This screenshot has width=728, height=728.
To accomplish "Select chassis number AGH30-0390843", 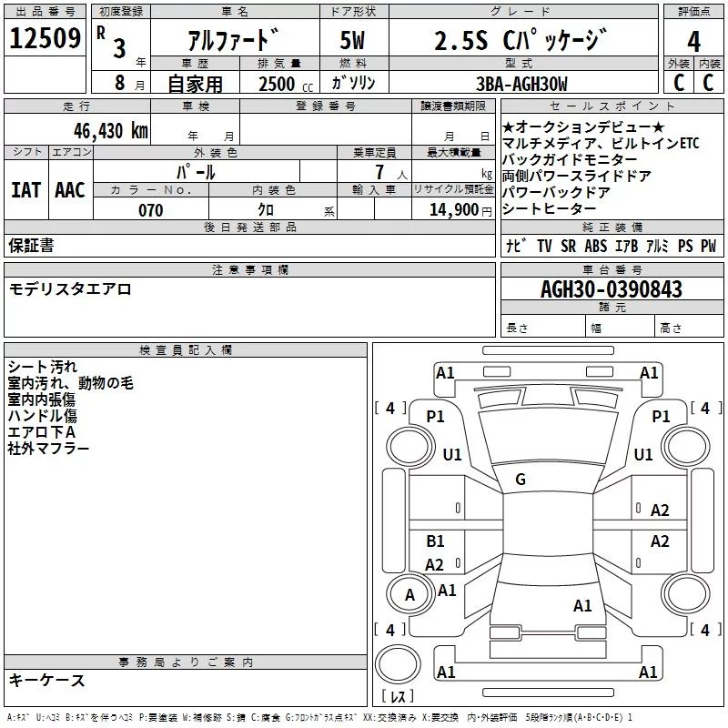I will tap(611, 289).
